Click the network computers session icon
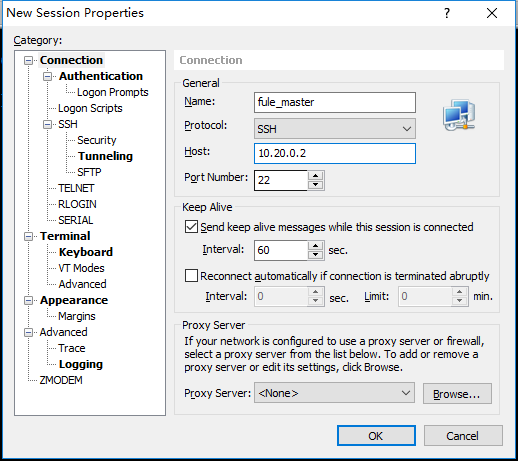 click(x=459, y=115)
